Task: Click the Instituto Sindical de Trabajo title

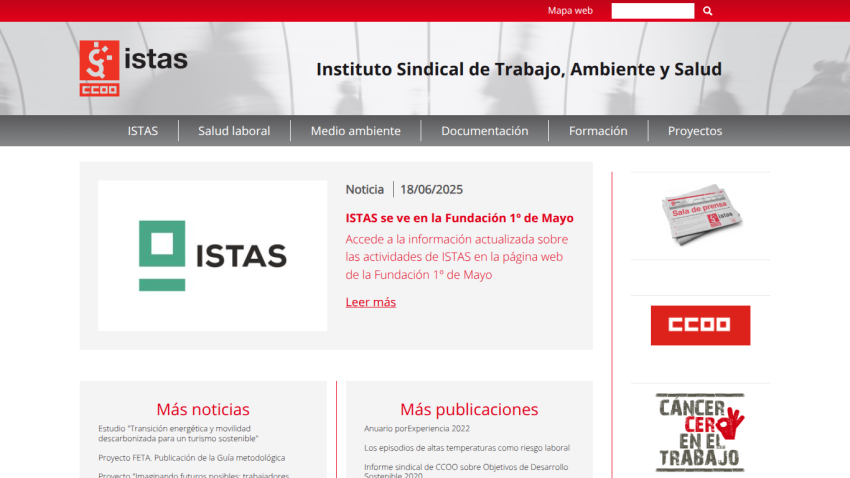Action: click(519, 69)
